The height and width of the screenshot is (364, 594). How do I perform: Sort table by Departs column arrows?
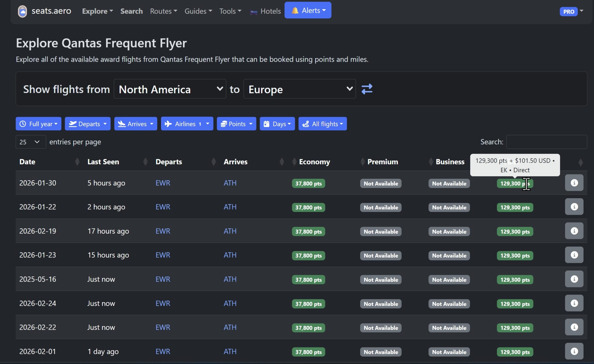click(x=214, y=162)
